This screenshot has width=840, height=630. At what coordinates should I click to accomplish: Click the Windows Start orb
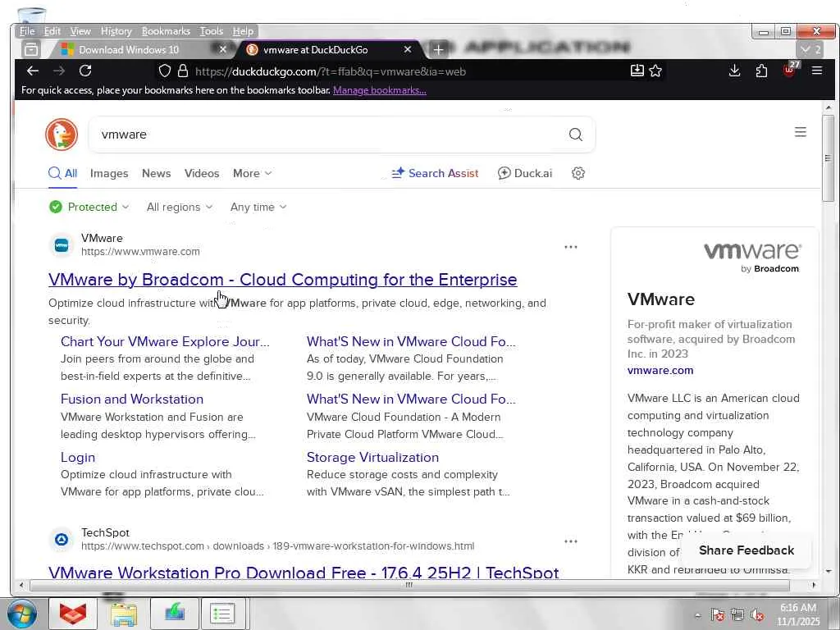click(x=22, y=614)
